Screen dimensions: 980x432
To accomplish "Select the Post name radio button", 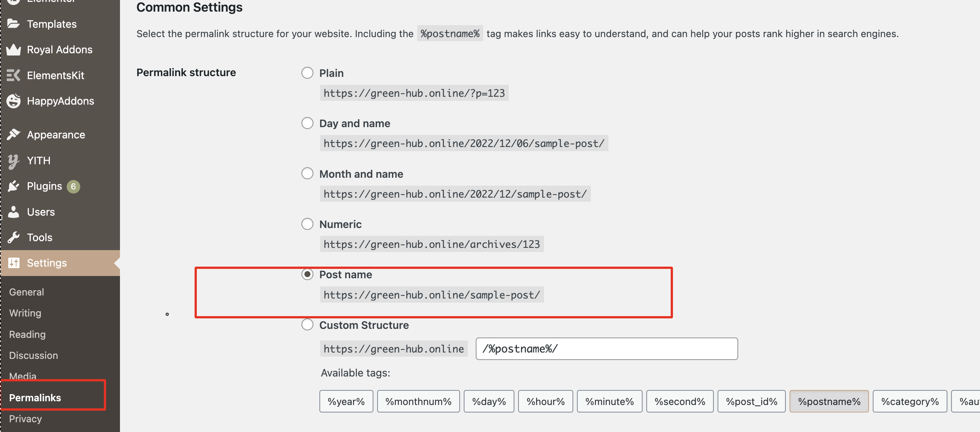I will tap(307, 274).
